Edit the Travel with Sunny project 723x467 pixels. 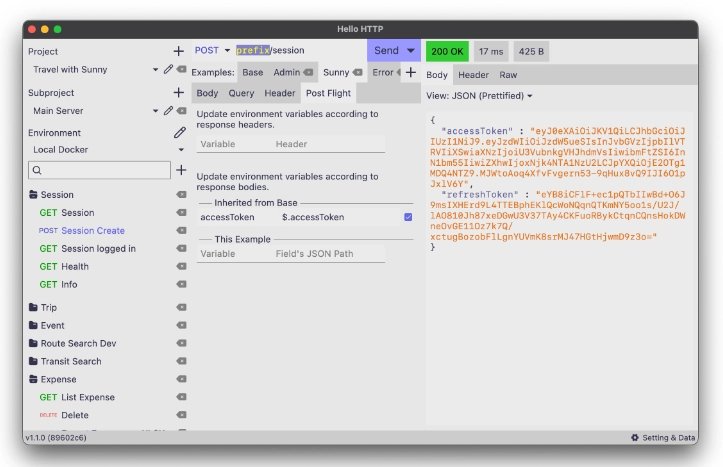click(168, 70)
